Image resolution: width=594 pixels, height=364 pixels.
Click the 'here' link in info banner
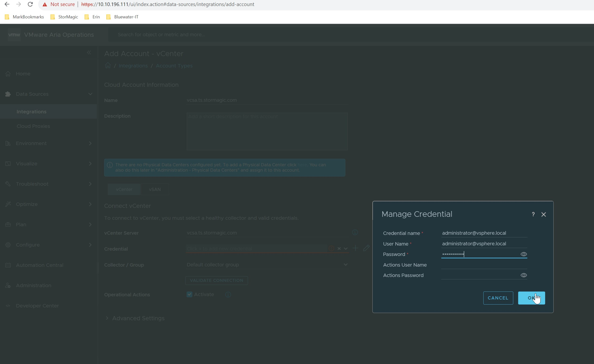(x=302, y=165)
